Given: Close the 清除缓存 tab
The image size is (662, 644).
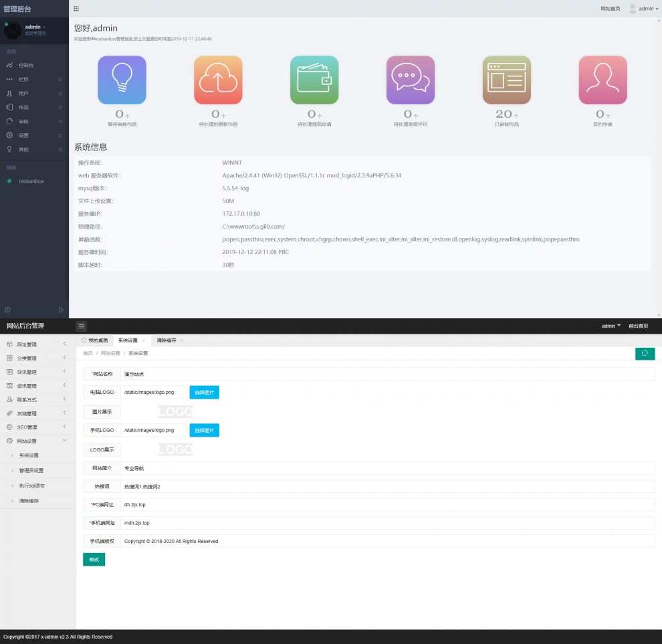Looking at the screenshot, I should click(182, 340).
